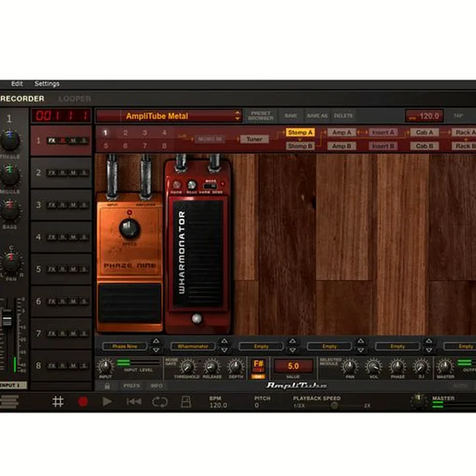
Task: Open the Edit menu
Action: point(17,84)
